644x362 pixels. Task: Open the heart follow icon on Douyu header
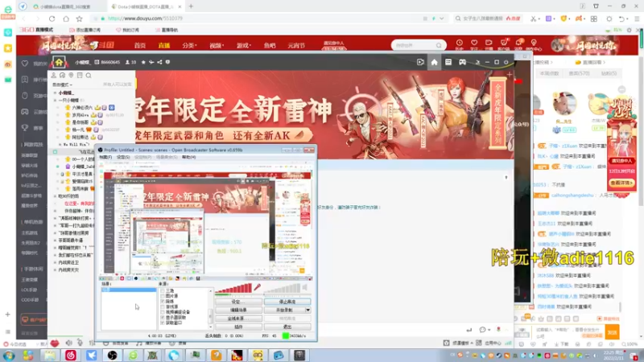click(x=474, y=43)
